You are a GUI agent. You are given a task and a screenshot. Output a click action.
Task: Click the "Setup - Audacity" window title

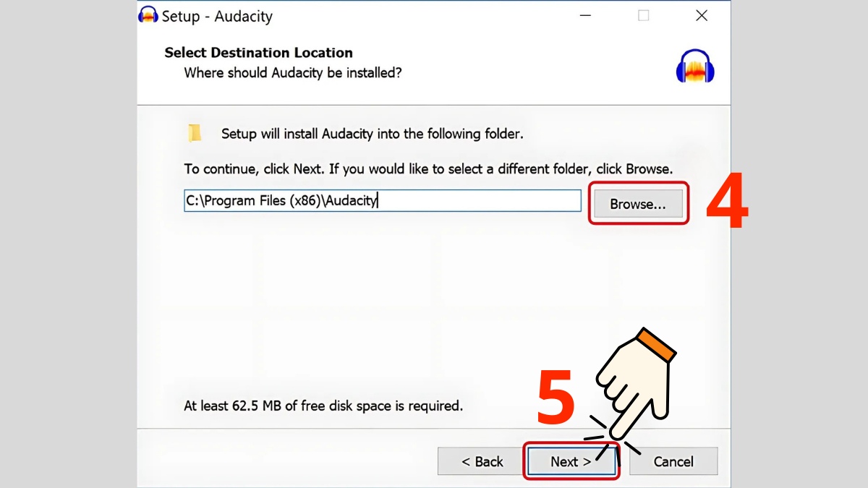(x=217, y=16)
